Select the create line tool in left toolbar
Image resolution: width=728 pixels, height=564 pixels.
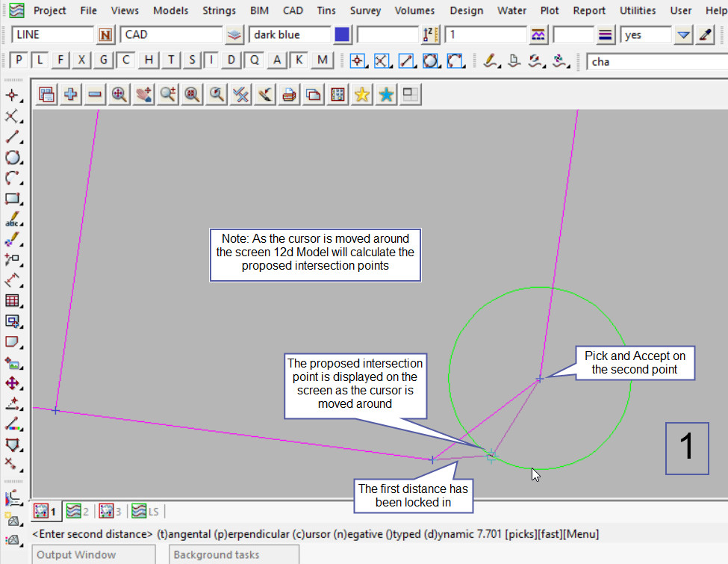click(12, 137)
